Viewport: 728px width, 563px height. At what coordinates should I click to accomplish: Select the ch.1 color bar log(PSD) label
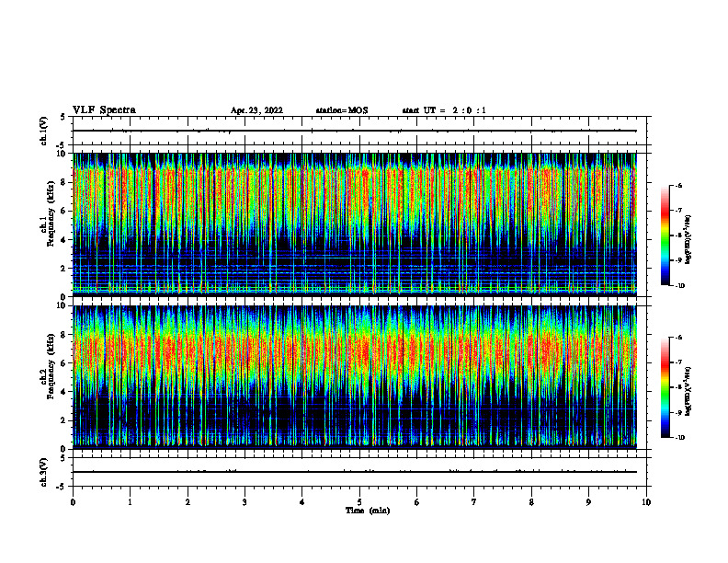point(688,239)
